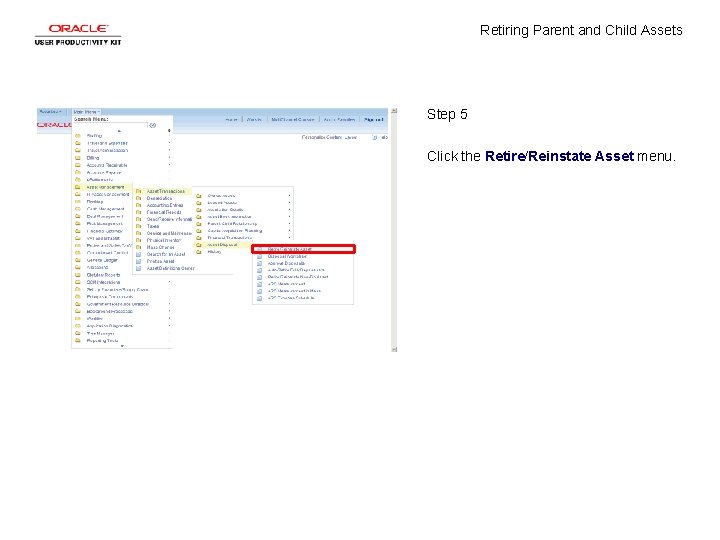
Task: Click the search go icon beside Search Menu
Action: pos(152,125)
